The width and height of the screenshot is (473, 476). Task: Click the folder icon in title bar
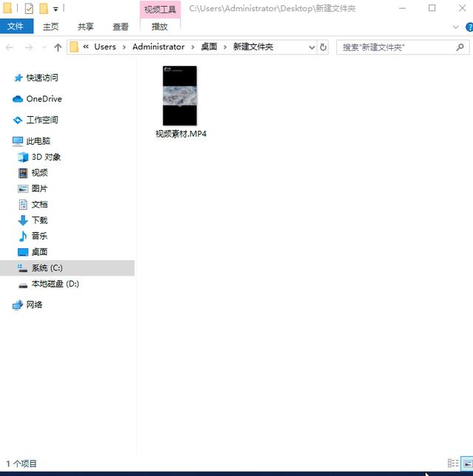click(x=7, y=8)
